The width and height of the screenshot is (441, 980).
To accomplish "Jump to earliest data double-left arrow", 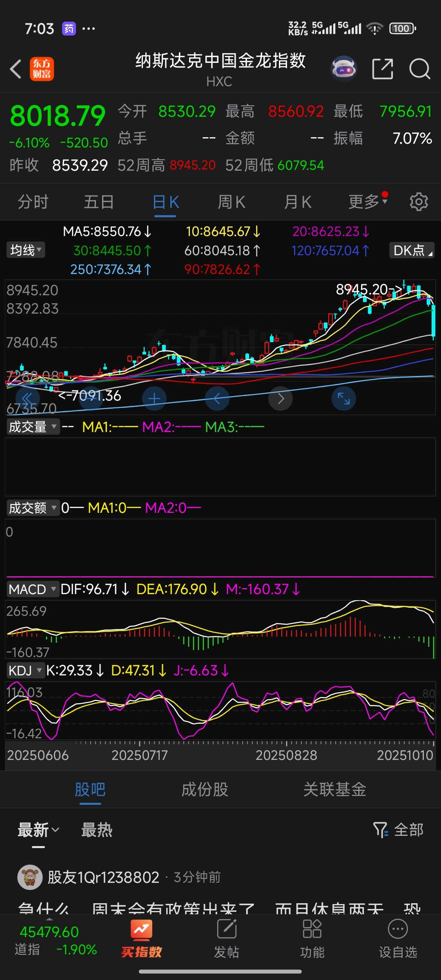I will (x=27, y=399).
